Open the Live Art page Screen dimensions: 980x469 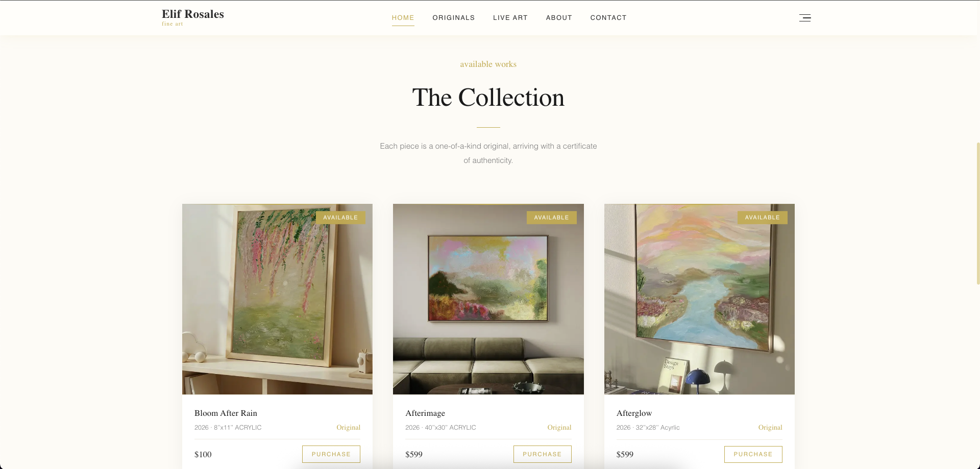click(x=510, y=18)
